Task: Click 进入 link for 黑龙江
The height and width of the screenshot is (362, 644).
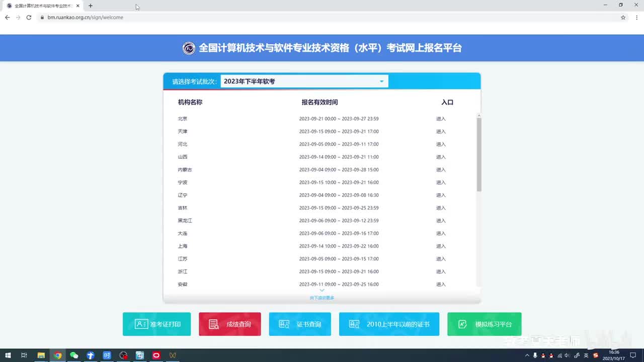Action: coord(441,221)
